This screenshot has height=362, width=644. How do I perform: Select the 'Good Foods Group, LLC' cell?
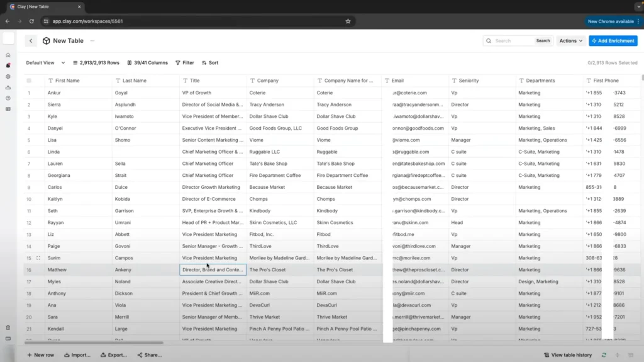(x=280, y=128)
